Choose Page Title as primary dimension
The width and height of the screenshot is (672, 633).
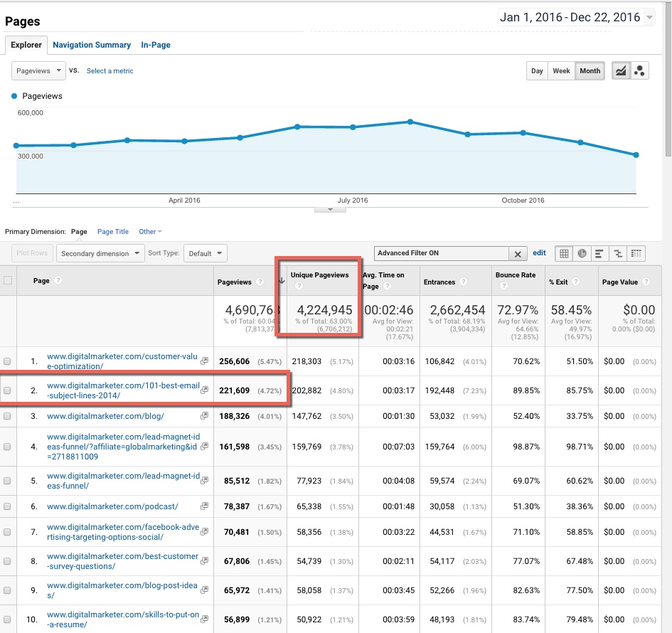[x=113, y=231]
